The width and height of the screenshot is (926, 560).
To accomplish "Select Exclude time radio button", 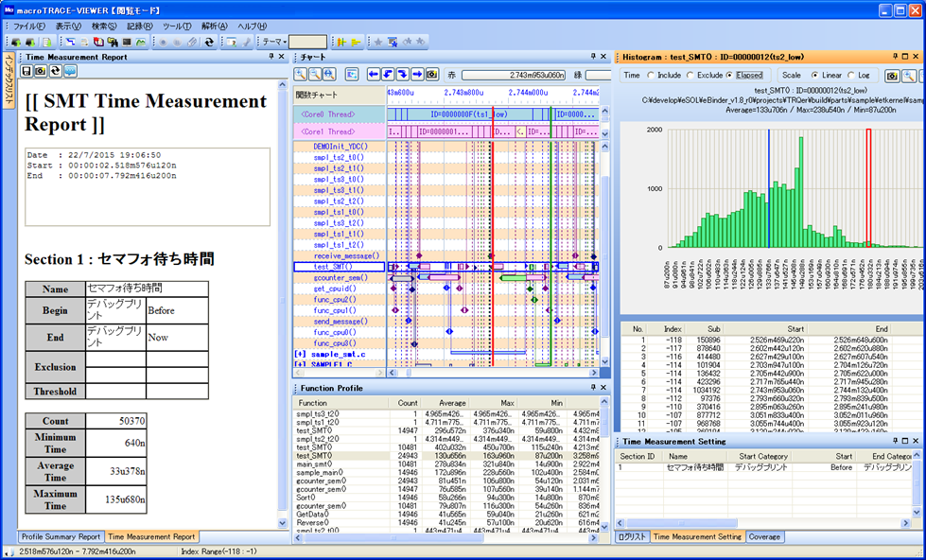I will 690,75.
